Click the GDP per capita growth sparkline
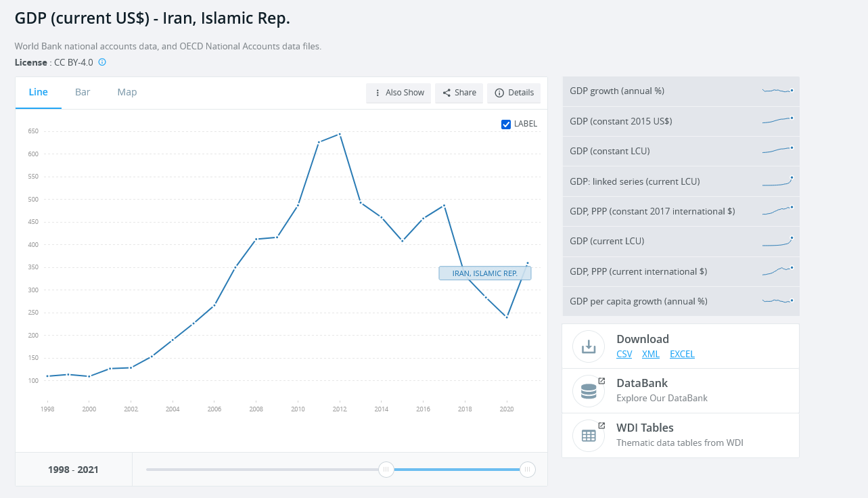 click(777, 300)
